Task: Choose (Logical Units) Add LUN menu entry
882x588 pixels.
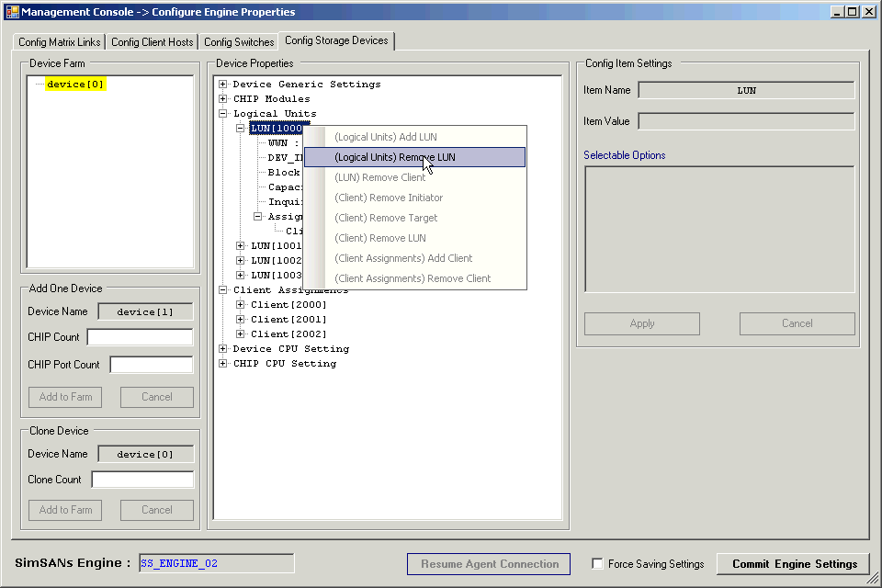Action: click(414, 137)
